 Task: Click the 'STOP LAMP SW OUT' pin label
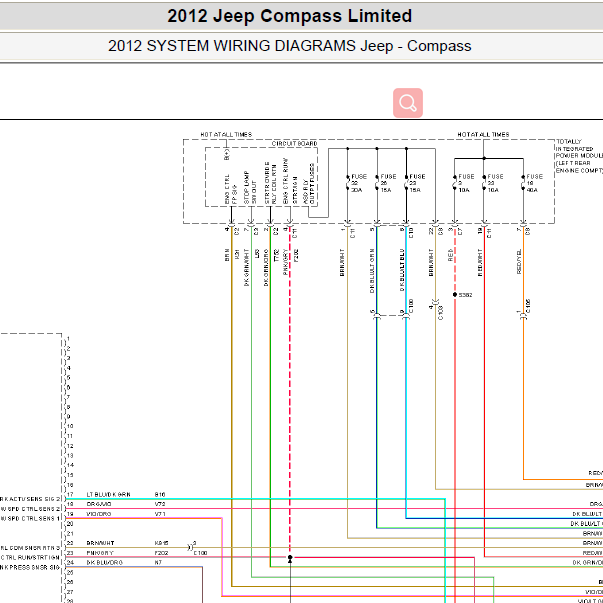pyautogui.click(x=250, y=188)
